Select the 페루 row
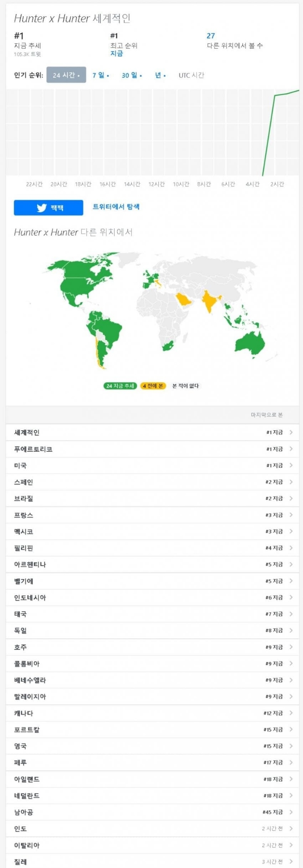The image size is (303, 868). (x=152, y=762)
